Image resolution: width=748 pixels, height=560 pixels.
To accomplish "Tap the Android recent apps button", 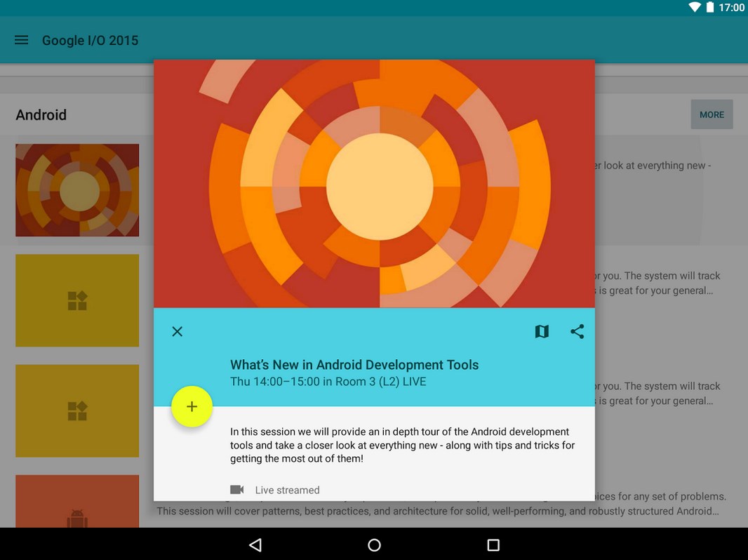I will (x=493, y=545).
